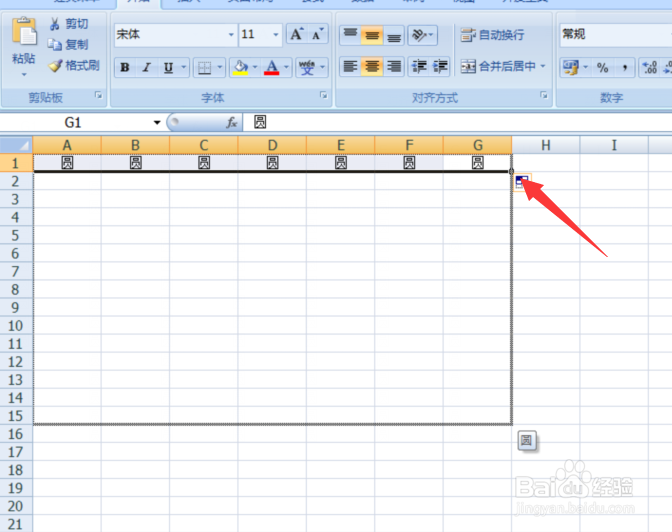This screenshot has height=532, width=672.
Task: Toggle middle vertical alignment
Action: coord(372,35)
